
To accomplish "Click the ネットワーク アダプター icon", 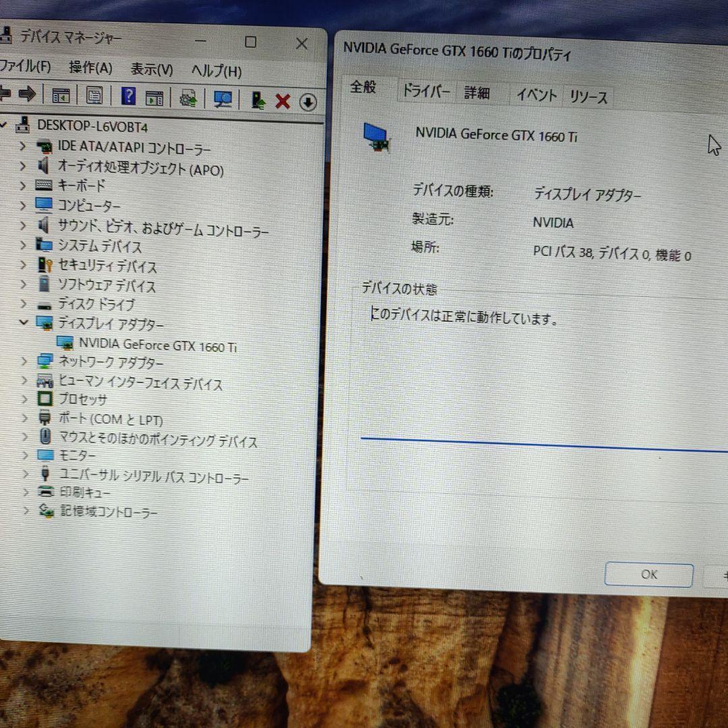I will (x=45, y=361).
